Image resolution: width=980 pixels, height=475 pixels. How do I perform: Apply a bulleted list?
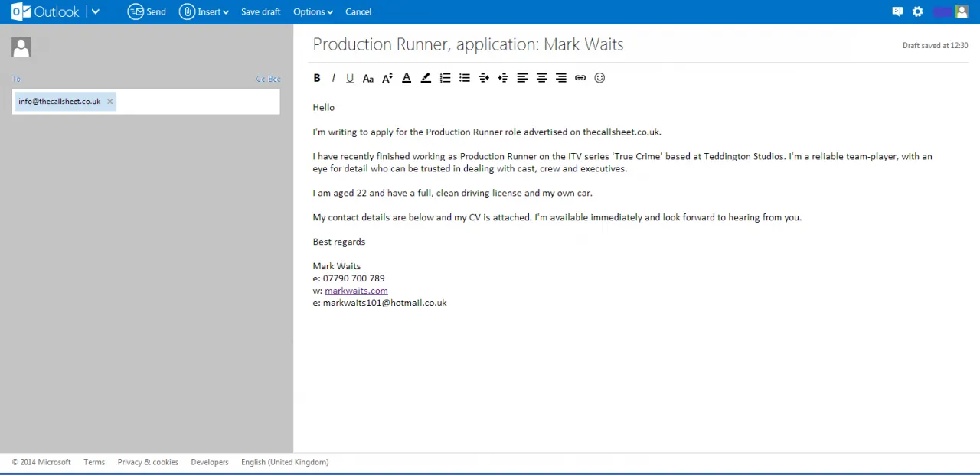click(464, 77)
